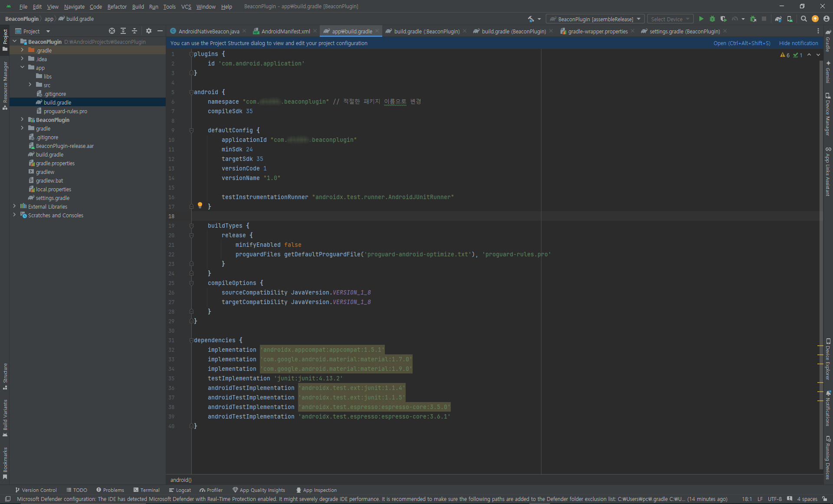833x504 pixels.
Task: Collapse the buildTypes block fold marker
Action: [x=191, y=226]
